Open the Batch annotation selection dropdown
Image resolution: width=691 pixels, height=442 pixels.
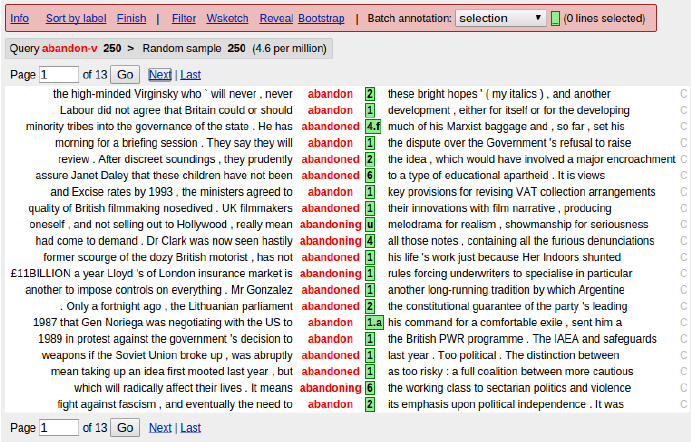500,18
